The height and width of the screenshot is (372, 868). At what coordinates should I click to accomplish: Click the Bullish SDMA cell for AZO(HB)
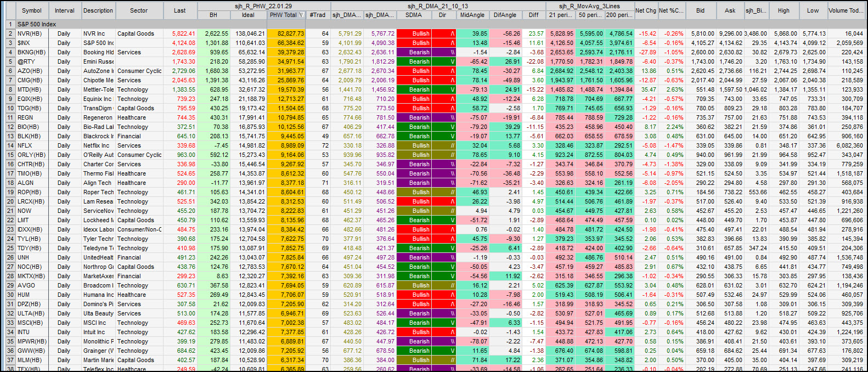[x=414, y=71]
